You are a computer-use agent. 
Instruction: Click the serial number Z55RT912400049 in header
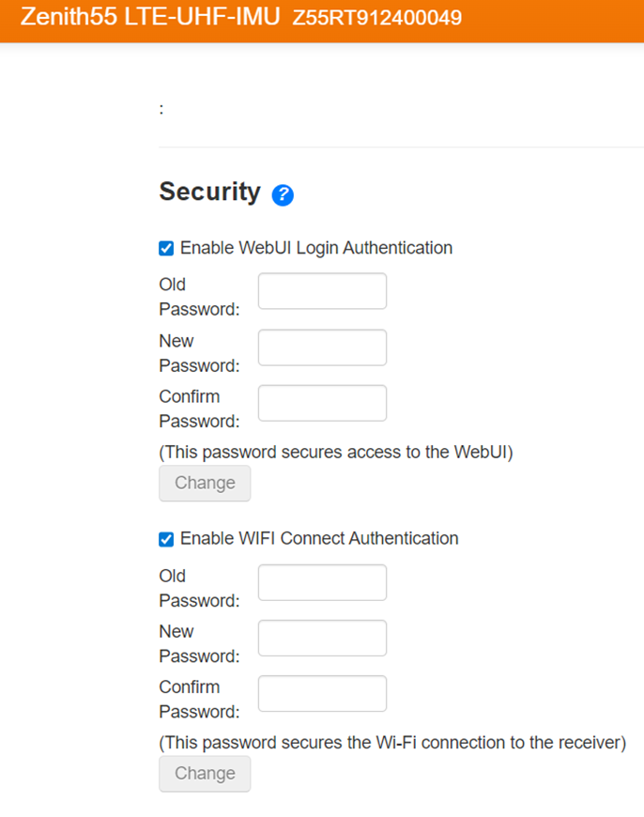point(376,19)
